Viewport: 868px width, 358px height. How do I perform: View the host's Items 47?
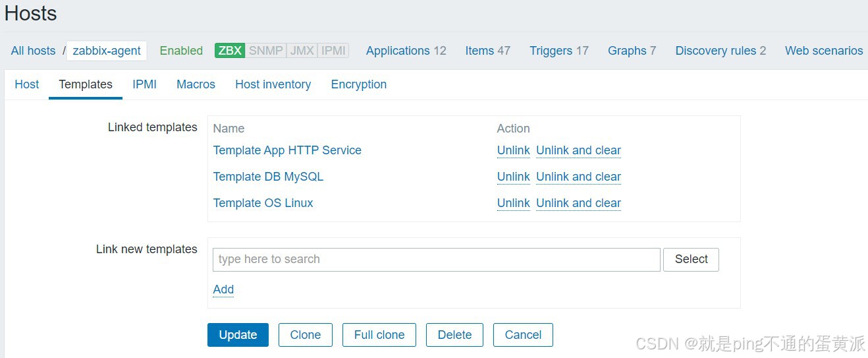click(x=487, y=51)
